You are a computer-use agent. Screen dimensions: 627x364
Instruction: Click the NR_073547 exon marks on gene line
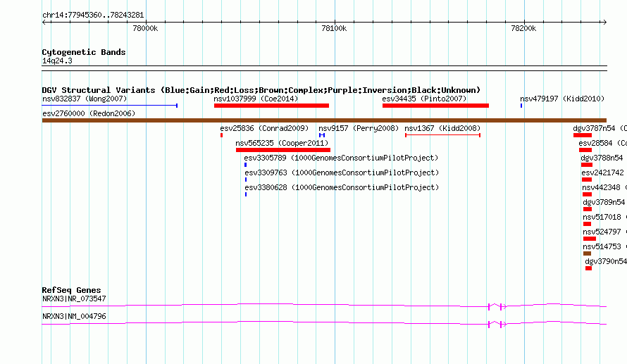tap(497, 306)
